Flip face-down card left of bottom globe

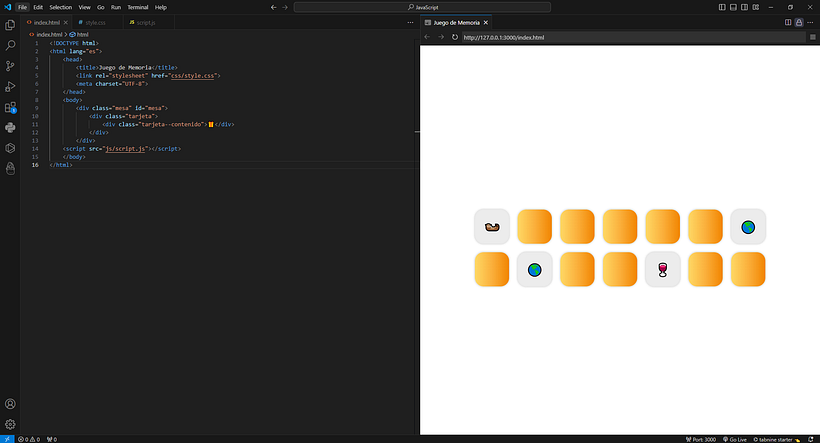tap(492, 269)
